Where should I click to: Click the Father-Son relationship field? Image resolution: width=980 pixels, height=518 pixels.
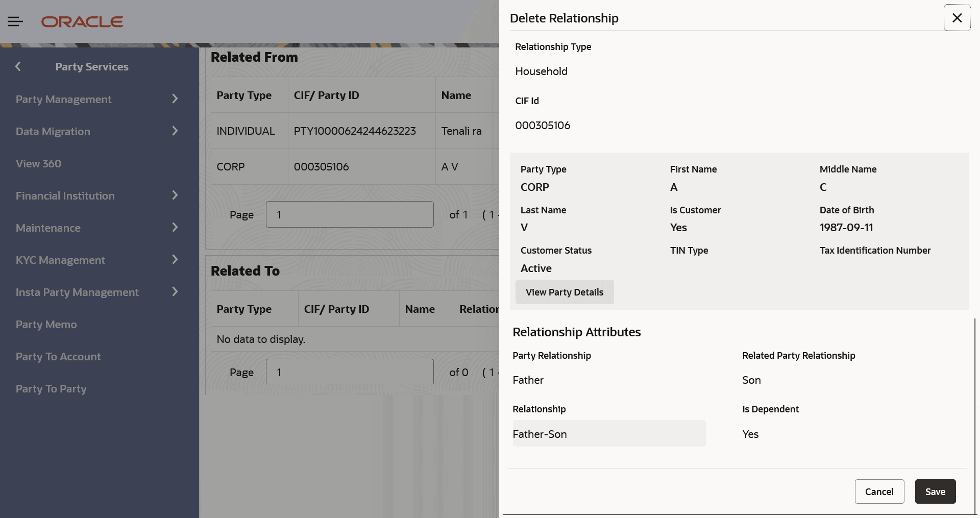click(x=609, y=434)
